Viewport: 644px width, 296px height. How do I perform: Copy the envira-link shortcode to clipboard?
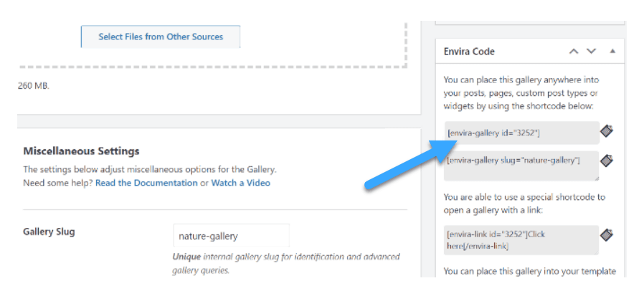pos(607,234)
